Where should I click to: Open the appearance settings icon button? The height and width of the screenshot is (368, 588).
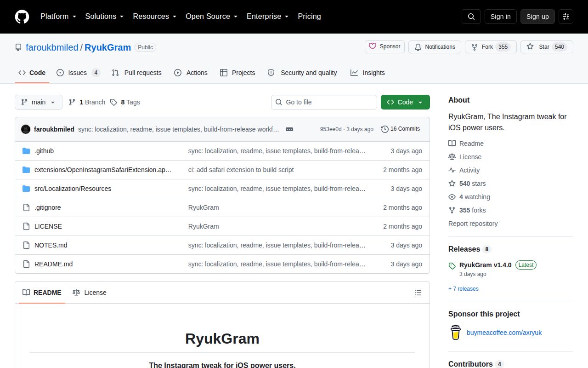pyautogui.click(x=566, y=17)
